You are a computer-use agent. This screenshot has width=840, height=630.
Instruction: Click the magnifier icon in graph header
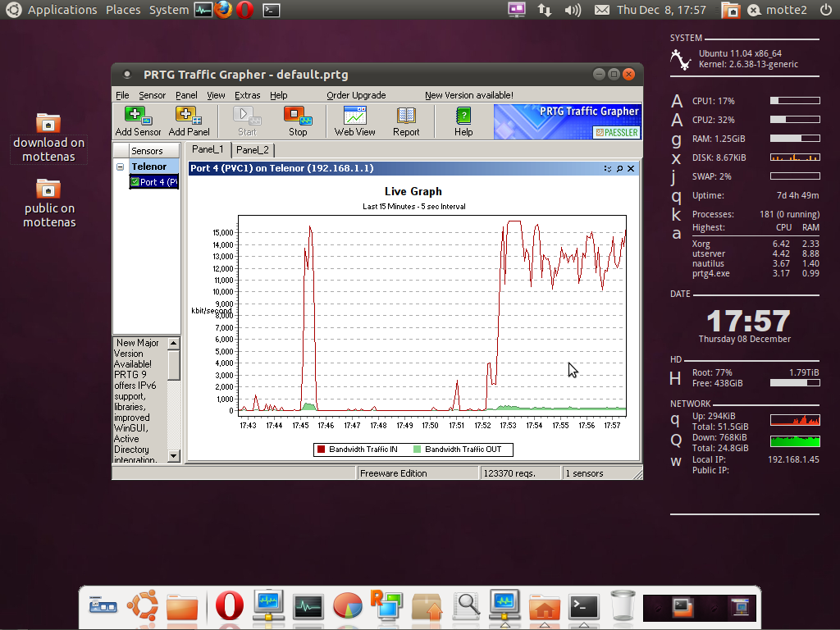(x=619, y=168)
